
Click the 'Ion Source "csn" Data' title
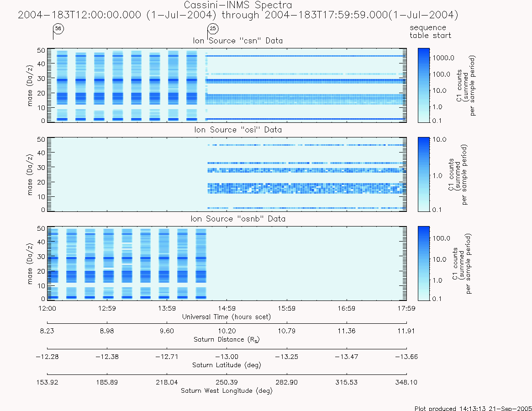pos(238,41)
